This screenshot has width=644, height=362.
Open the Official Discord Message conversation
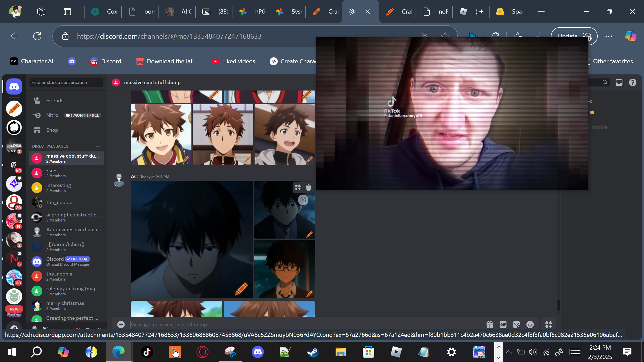pos(66,261)
